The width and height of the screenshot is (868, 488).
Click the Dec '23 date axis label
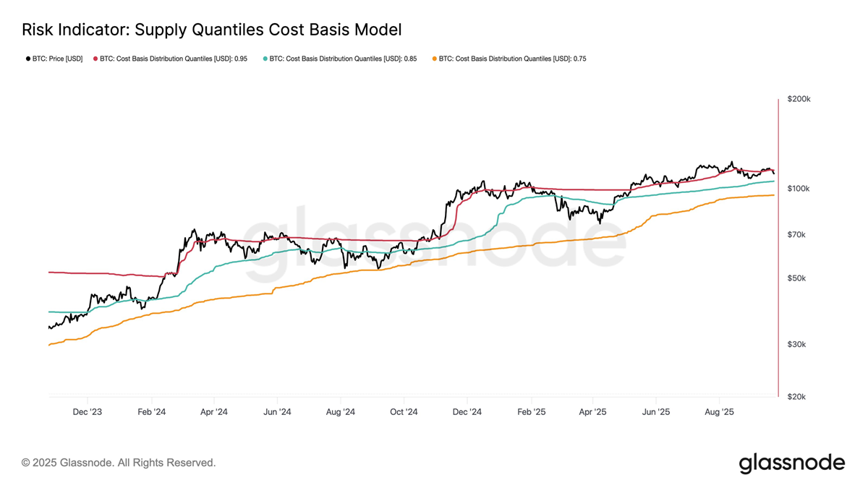[87, 412]
